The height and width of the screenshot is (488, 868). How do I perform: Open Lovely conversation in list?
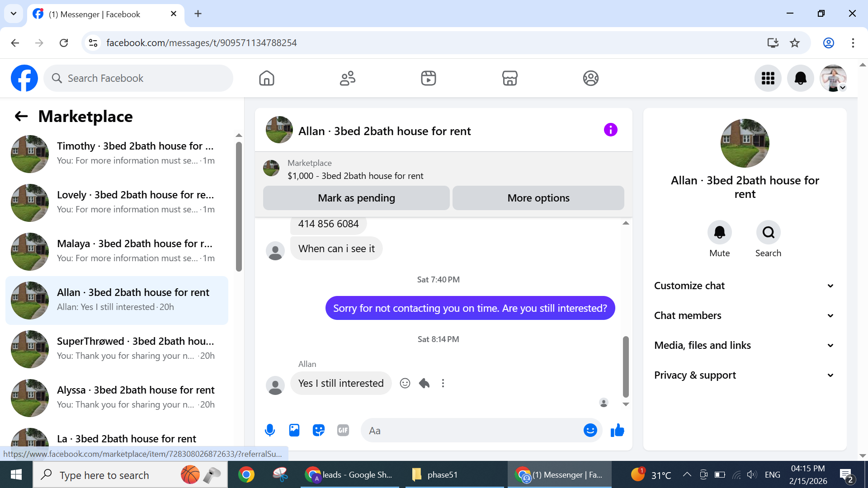(x=117, y=202)
